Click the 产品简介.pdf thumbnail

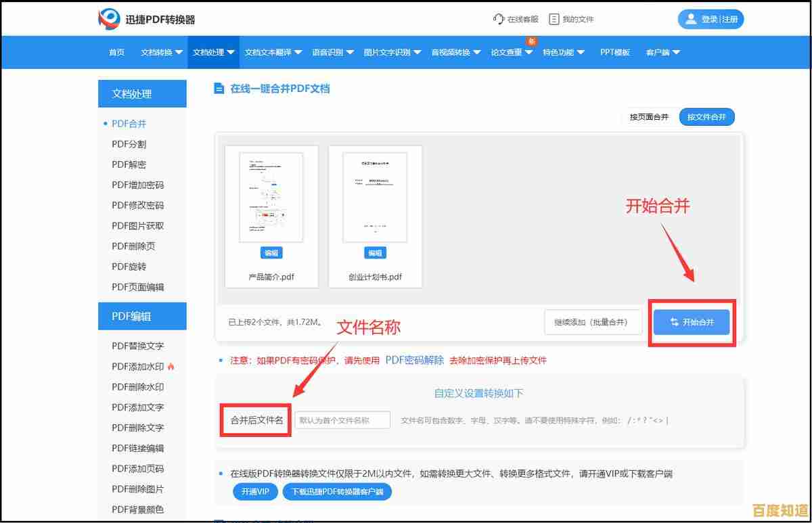(x=271, y=196)
